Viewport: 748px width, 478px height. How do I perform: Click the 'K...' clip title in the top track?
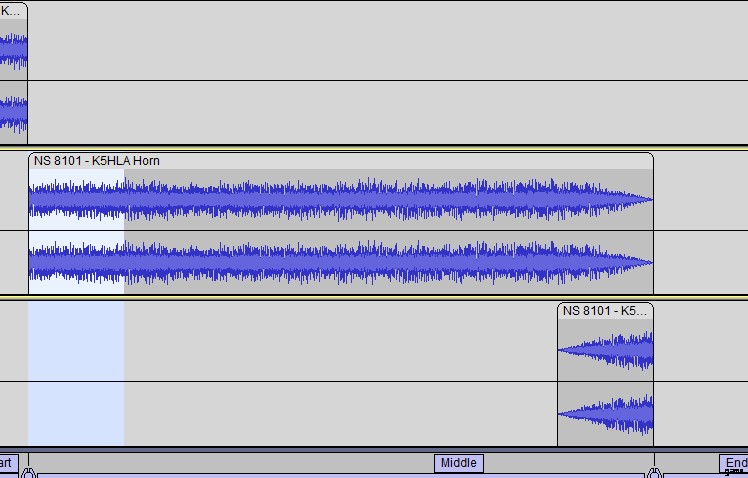12,11
